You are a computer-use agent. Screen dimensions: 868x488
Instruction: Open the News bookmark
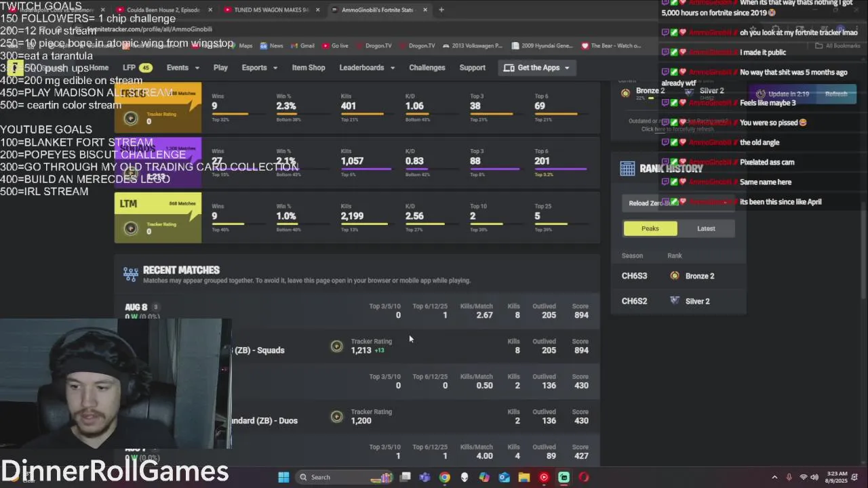click(271, 45)
